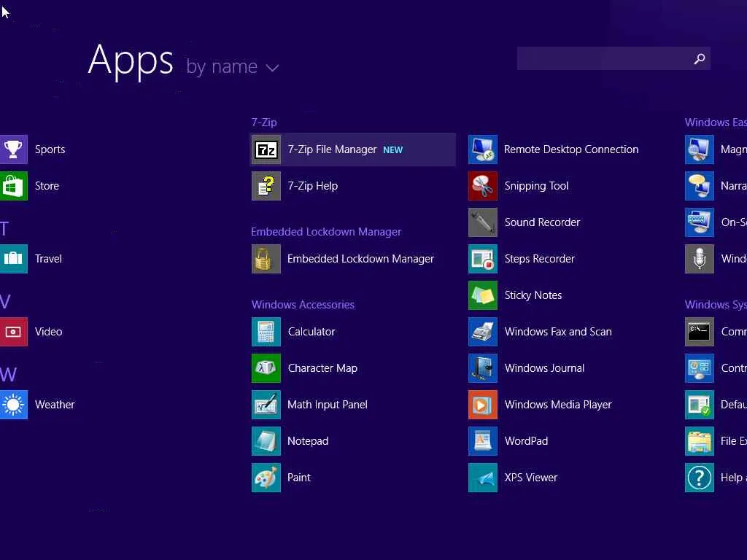This screenshot has width=747, height=560.
Task: Open 7-Zip File Manager icon
Action: tap(266, 149)
